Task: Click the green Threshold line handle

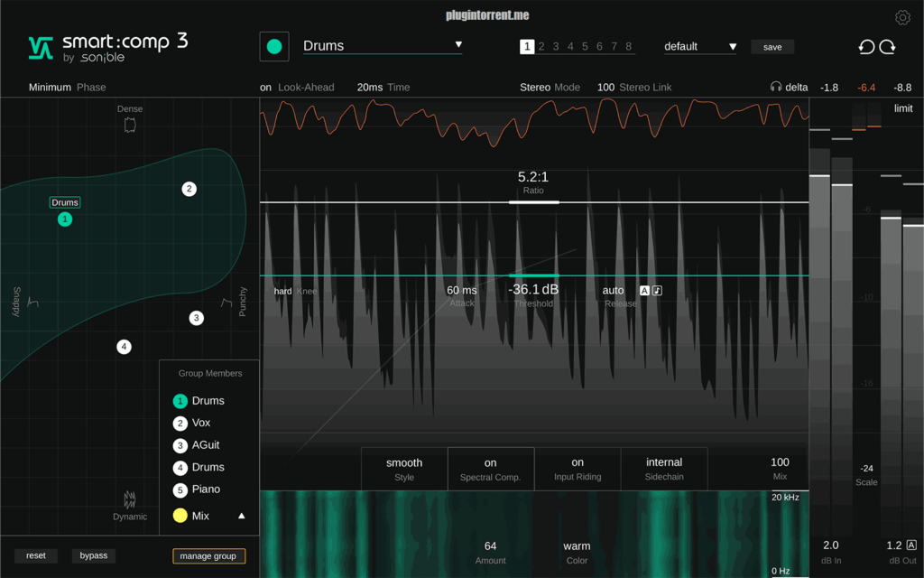Action: click(x=534, y=275)
